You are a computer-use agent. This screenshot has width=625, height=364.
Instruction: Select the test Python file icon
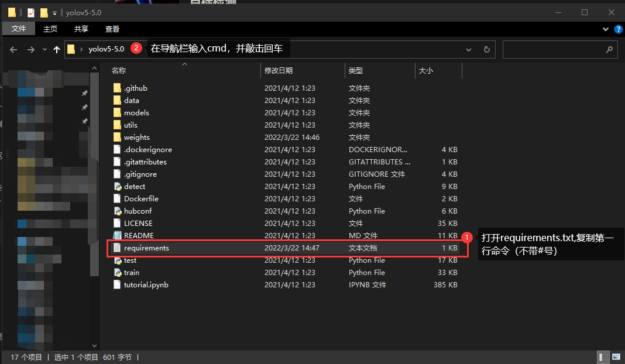tap(117, 260)
